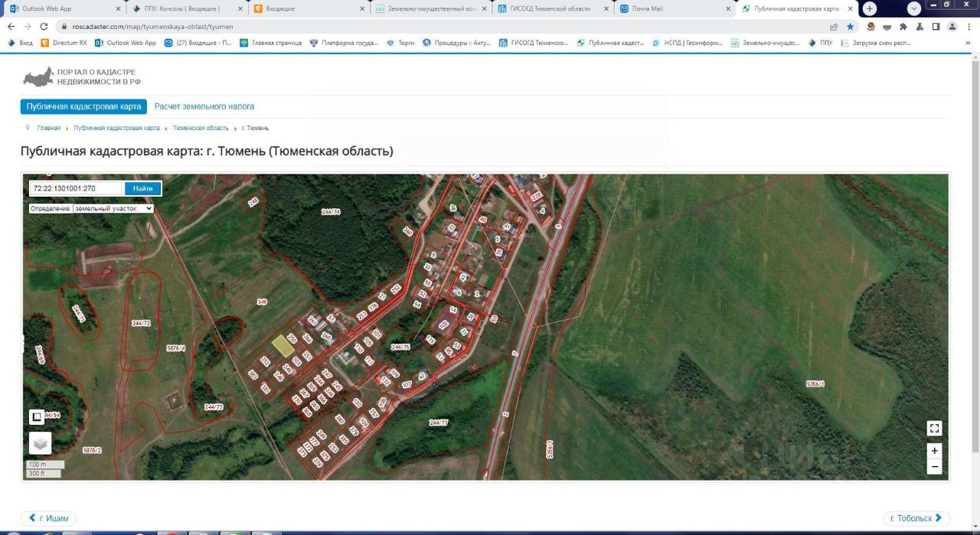Open the Chrome profile avatar

[952, 26]
